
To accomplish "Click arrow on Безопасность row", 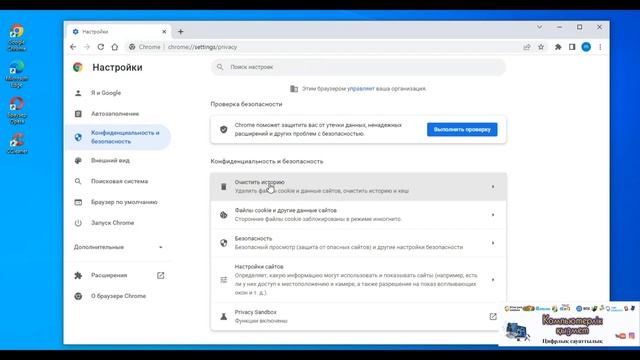I will (493, 243).
